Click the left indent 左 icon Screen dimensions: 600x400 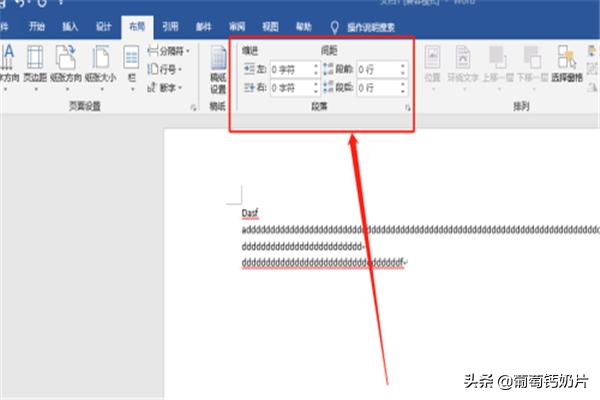coord(249,69)
